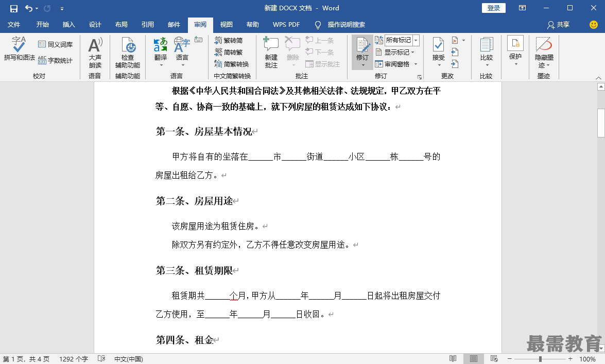The image size is (605, 364).
Task: Open the 帮助 tab
Action: click(253, 25)
